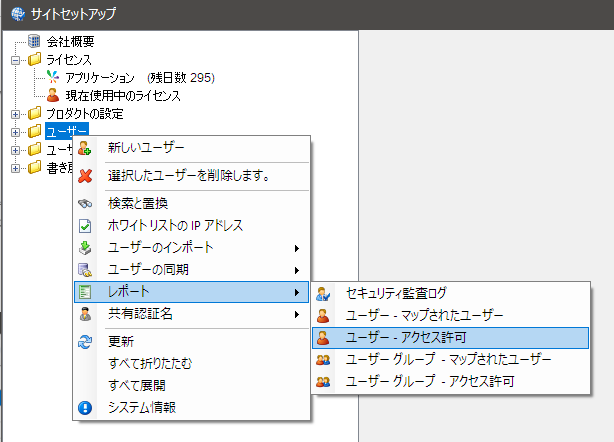Click the colorful アプリケーション license icon

pyautogui.click(x=53, y=77)
